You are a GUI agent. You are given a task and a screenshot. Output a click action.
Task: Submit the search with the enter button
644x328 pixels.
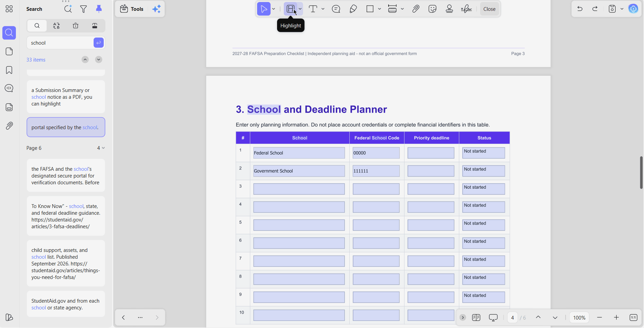[99, 43]
